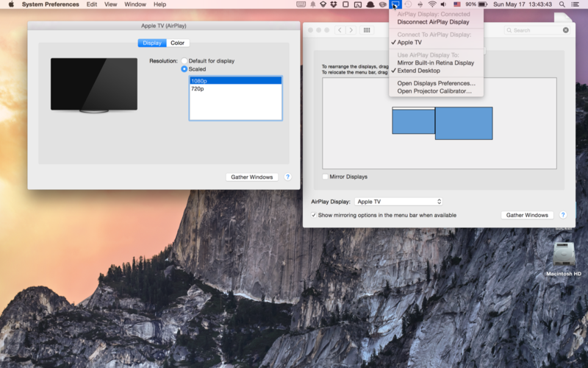Click the bowl-shaped menu bar icon

[x=382, y=4]
